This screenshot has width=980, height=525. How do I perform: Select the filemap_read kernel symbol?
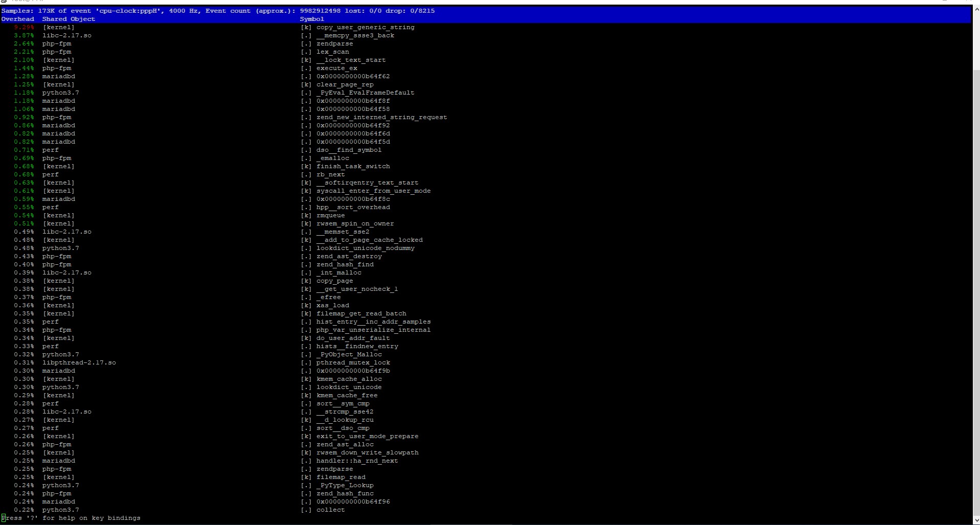[x=341, y=477]
